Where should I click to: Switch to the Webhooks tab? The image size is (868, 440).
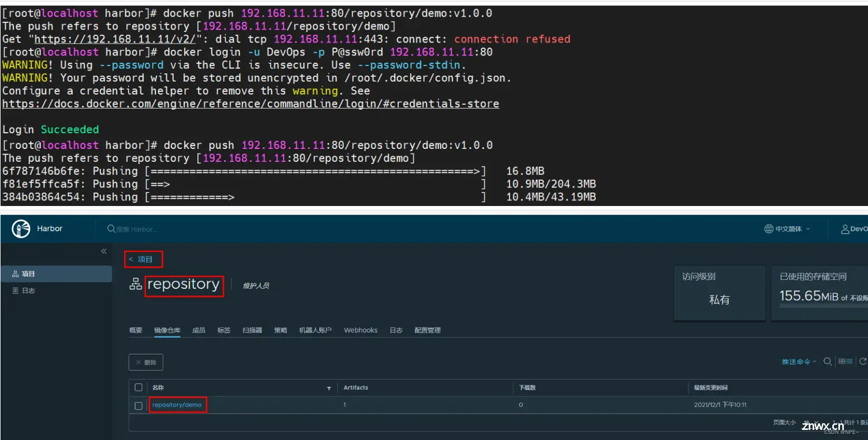coord(361,330)
